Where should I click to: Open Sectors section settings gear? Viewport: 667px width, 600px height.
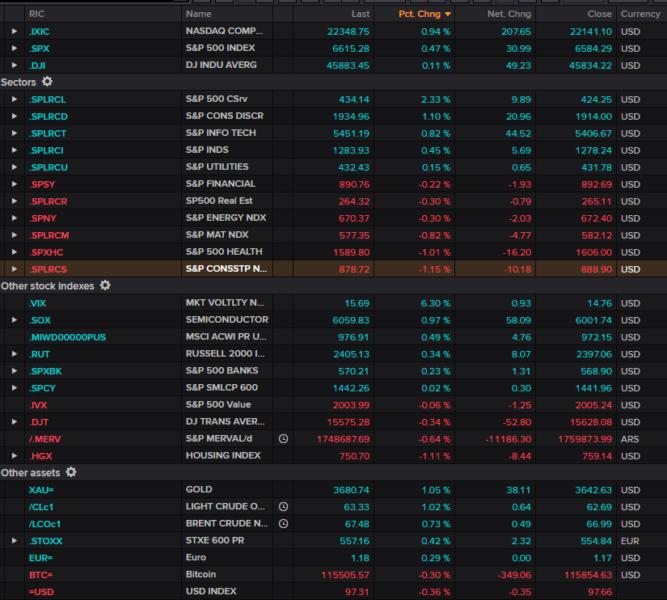tap(47, 81)
